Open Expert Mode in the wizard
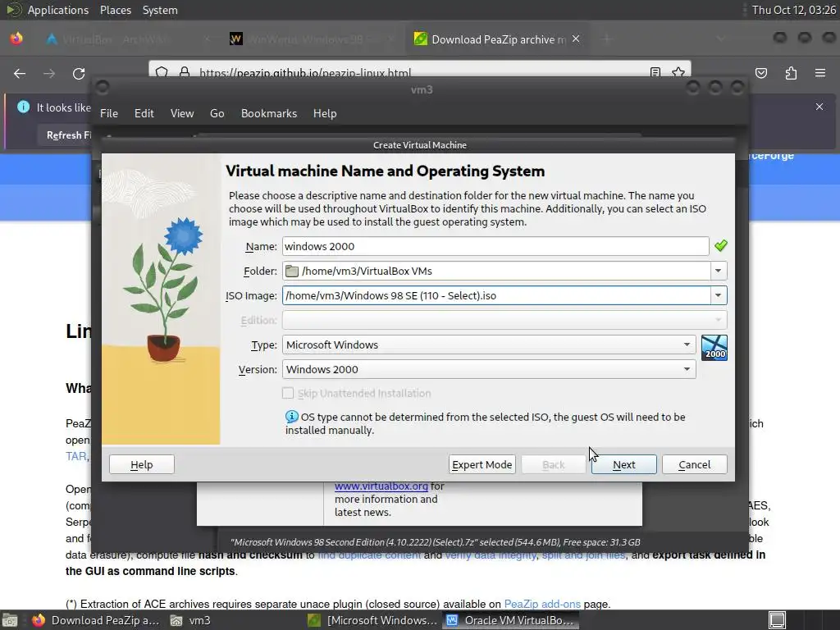The height and width of the screenshot is (630, 840). [482, 464]
